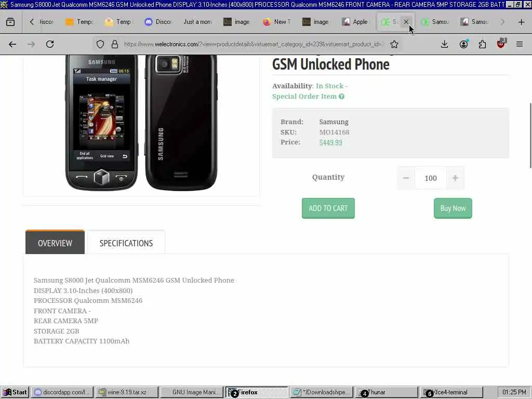Switch to the second image browser tab

pyautogui.click(x=316, y=22)
